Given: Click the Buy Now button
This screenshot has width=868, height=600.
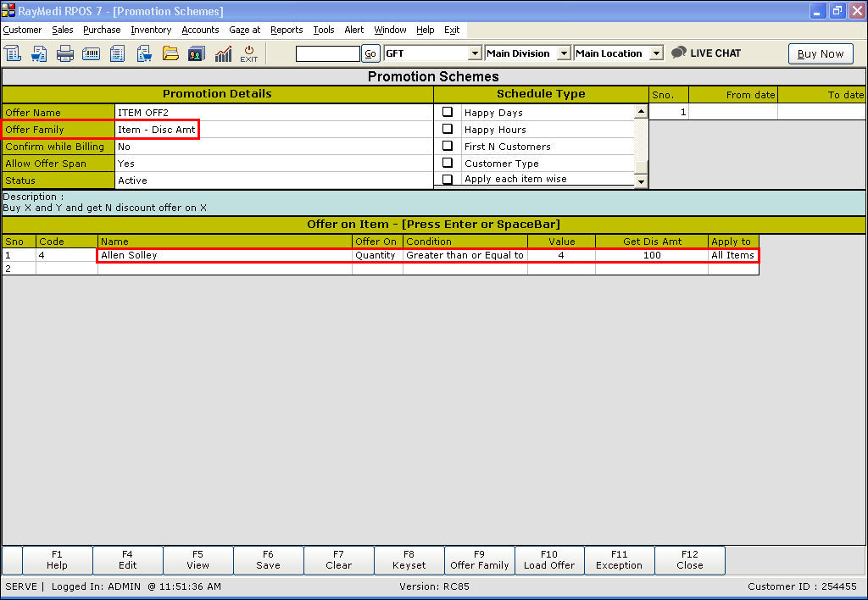Looking at the screenshot, I should pos(820,53).
